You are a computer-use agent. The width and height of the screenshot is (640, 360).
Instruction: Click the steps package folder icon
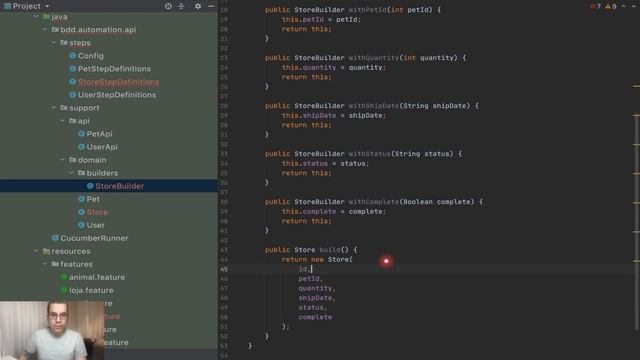[64, 43]
